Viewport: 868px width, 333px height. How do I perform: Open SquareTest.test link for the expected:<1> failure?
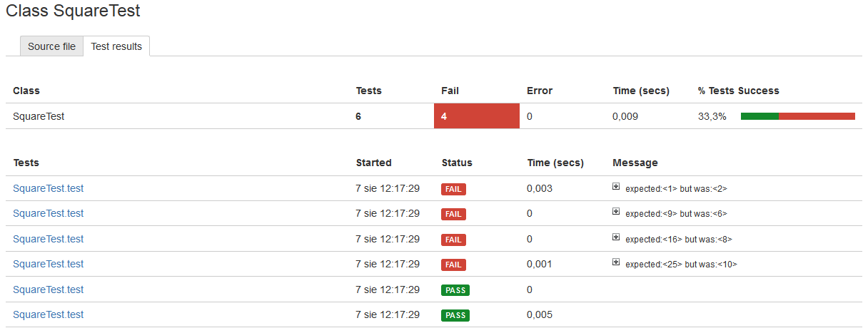(x=48, y=188)
